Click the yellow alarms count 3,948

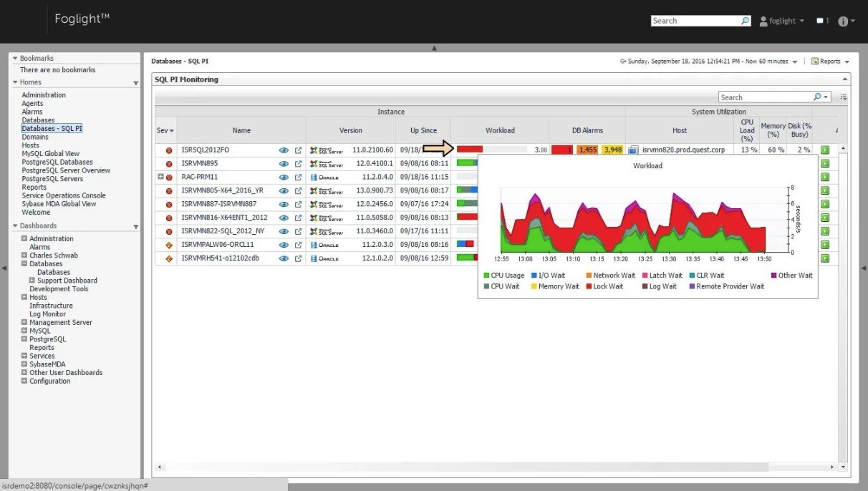612,150
